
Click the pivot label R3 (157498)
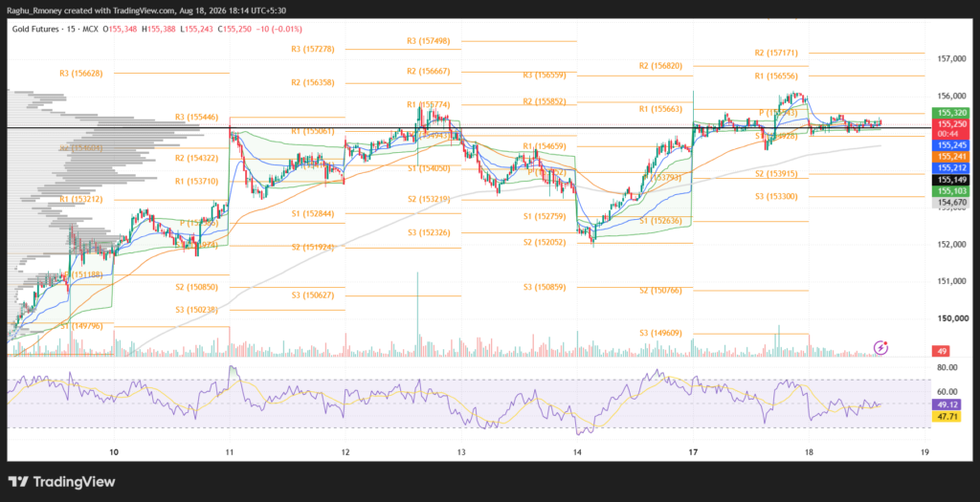(428, 40)
